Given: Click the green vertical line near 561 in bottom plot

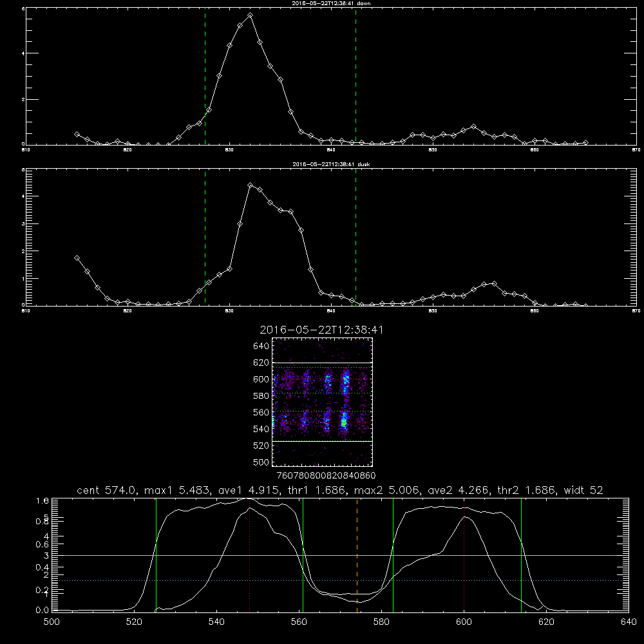Looking at the screenshot, I should pyautogui.click(x=303, y=555).
